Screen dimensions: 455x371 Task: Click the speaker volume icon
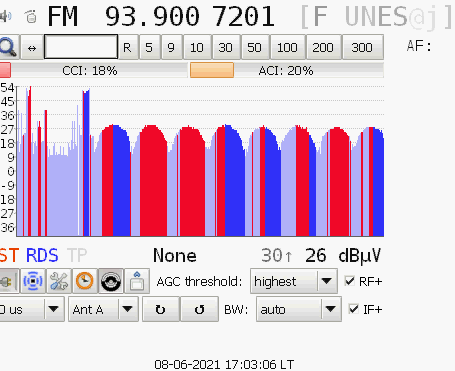tap(6, 16)
